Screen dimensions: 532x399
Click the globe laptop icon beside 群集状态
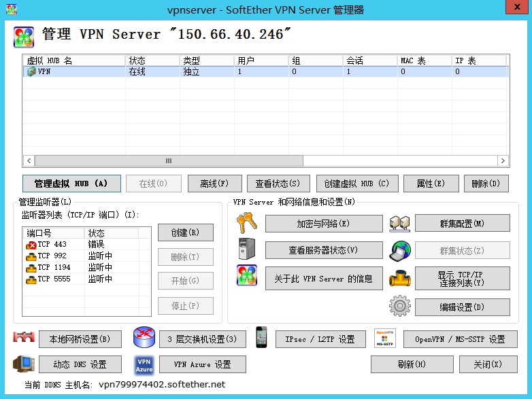click(x=399, y=251)
